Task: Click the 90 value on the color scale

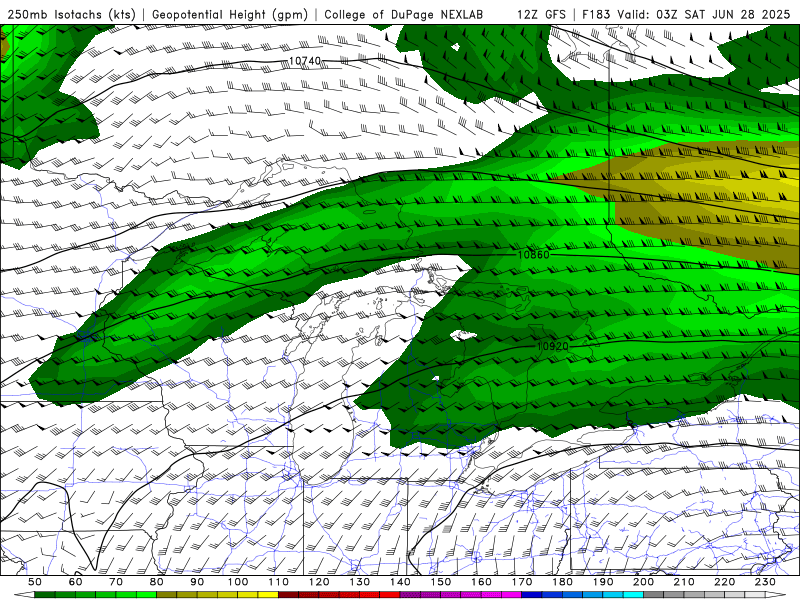Action: tap(197, 582)
